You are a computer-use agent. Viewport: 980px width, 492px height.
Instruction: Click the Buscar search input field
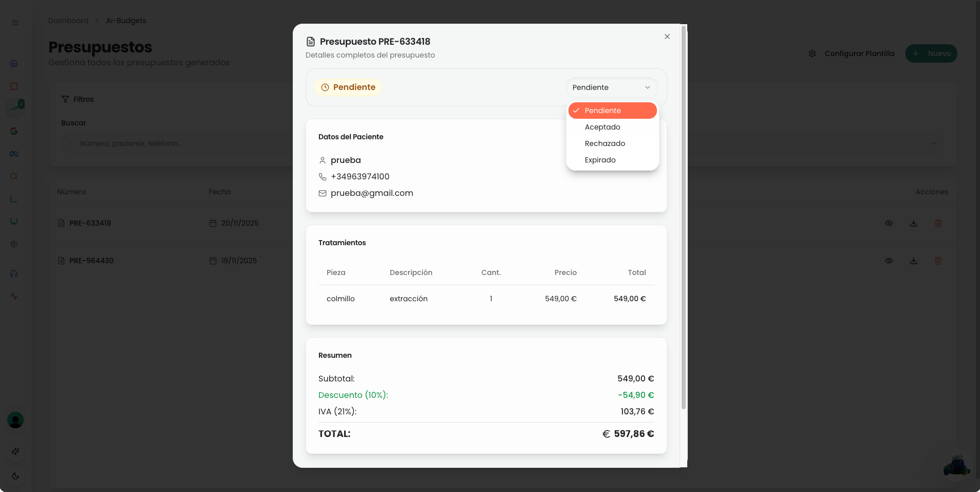click(177, 143)
